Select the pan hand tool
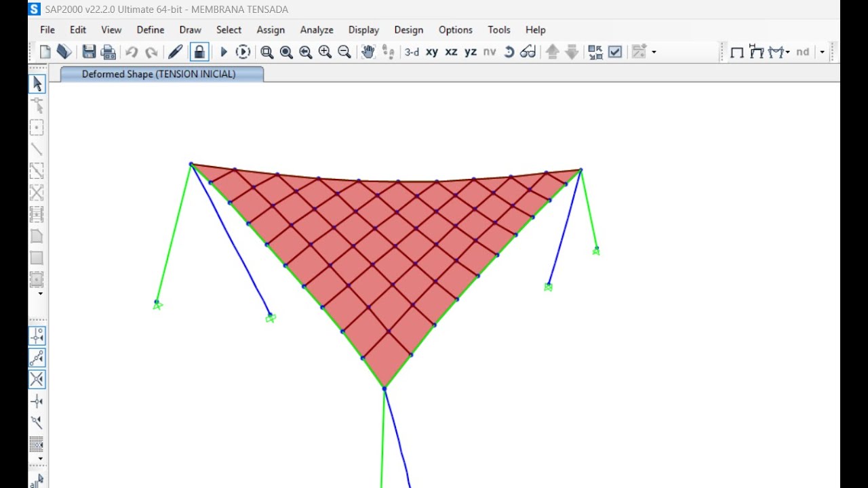Screen dimensions: 868x488 point(368,52)
